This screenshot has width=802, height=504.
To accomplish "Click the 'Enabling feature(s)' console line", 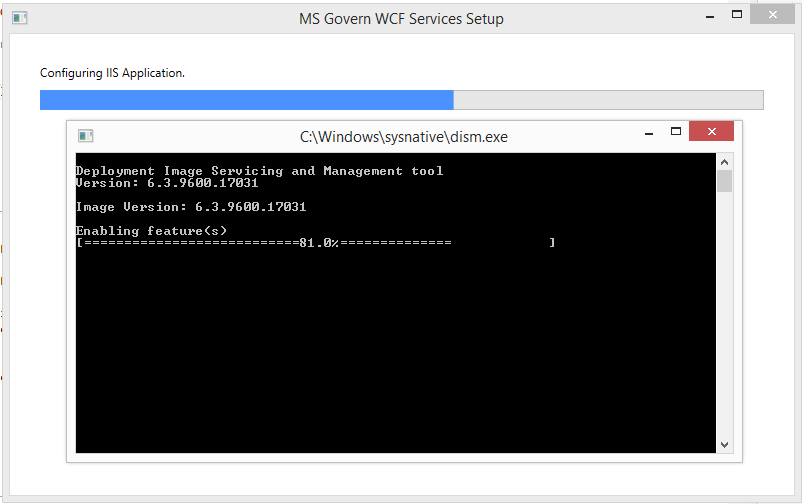I will [151, 231].
